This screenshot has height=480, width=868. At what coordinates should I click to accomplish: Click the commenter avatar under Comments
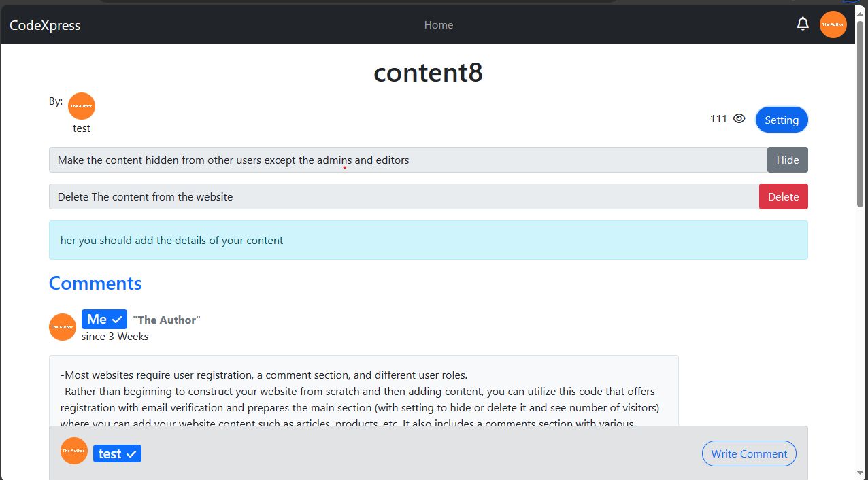pyautogui.click(x=63, y=327)
